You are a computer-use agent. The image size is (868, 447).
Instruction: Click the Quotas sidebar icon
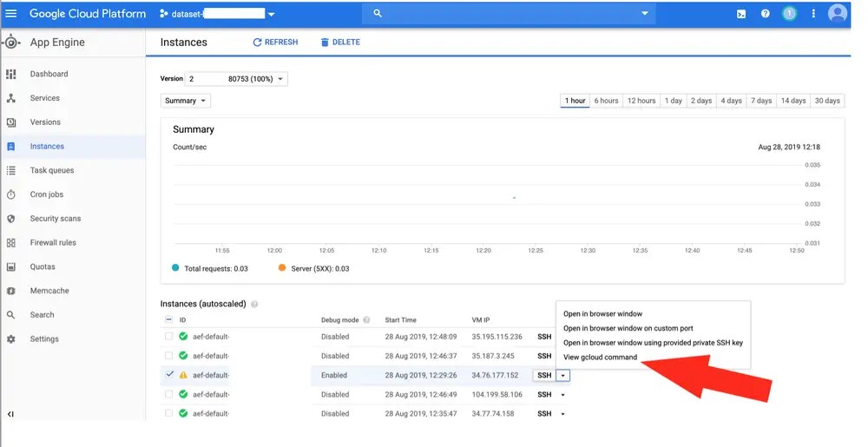coord(11,266)
